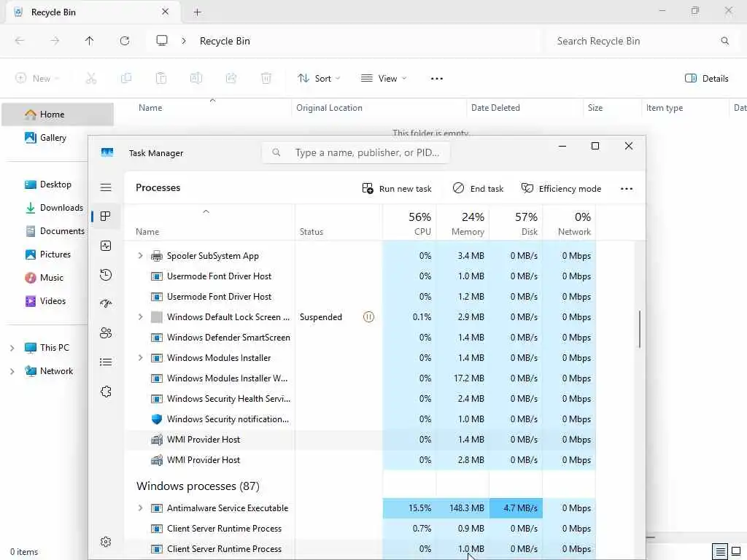
Task: Expand address bar chevron before Recycle Bin
Action: 184,41
